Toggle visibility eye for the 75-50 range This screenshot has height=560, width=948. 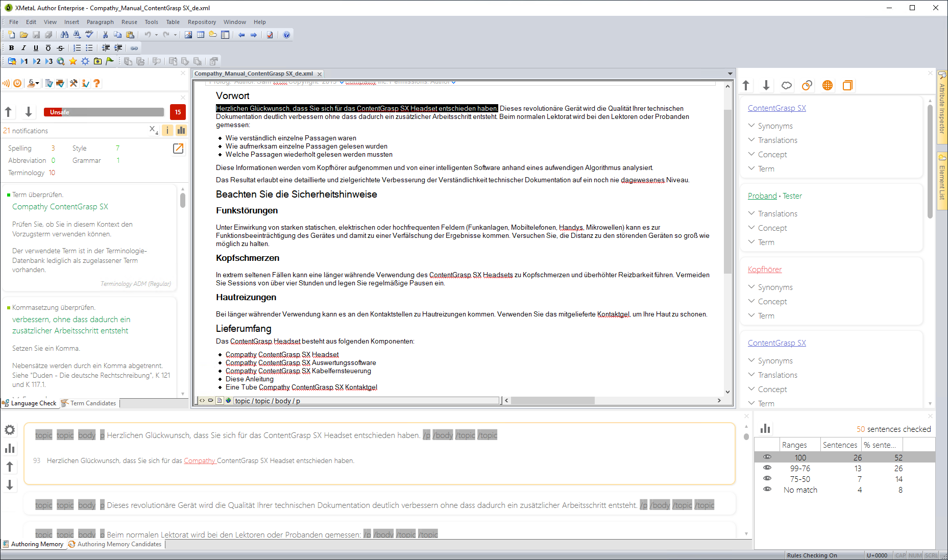click(x=767, y=479)
